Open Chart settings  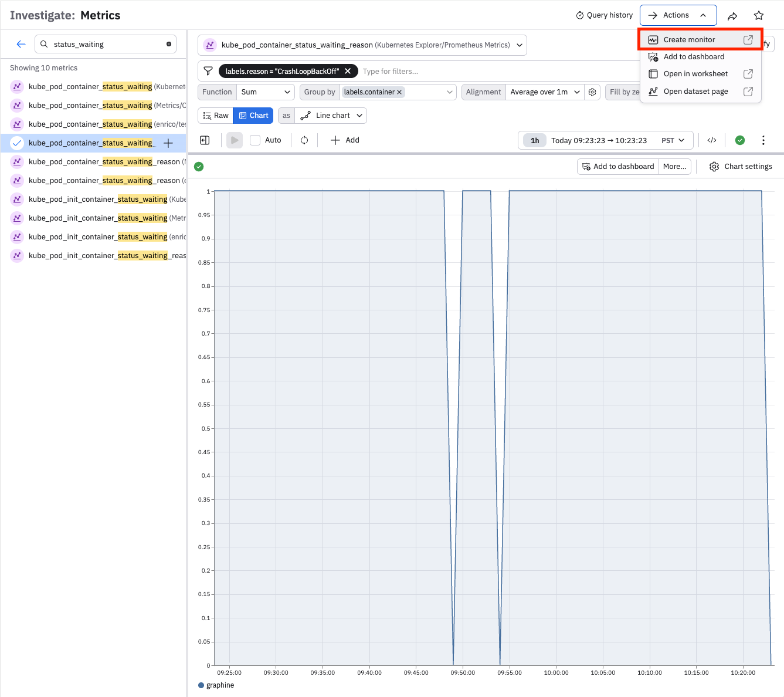point(741,167)
